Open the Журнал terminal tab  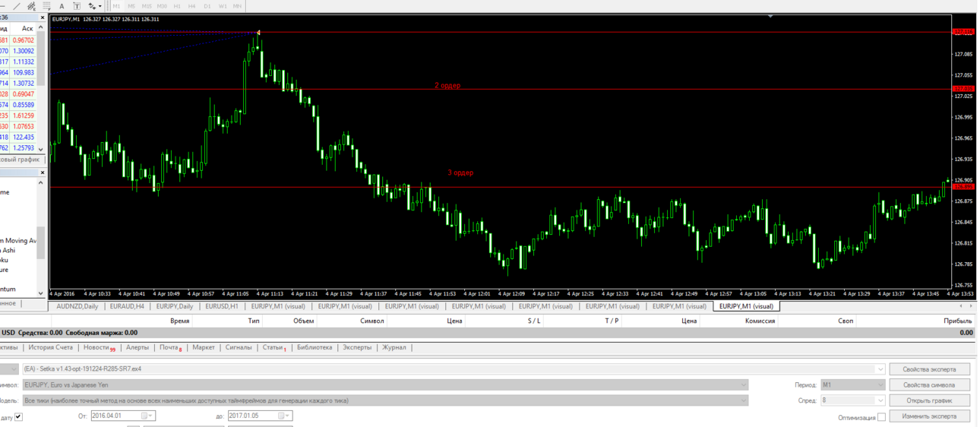394,347
